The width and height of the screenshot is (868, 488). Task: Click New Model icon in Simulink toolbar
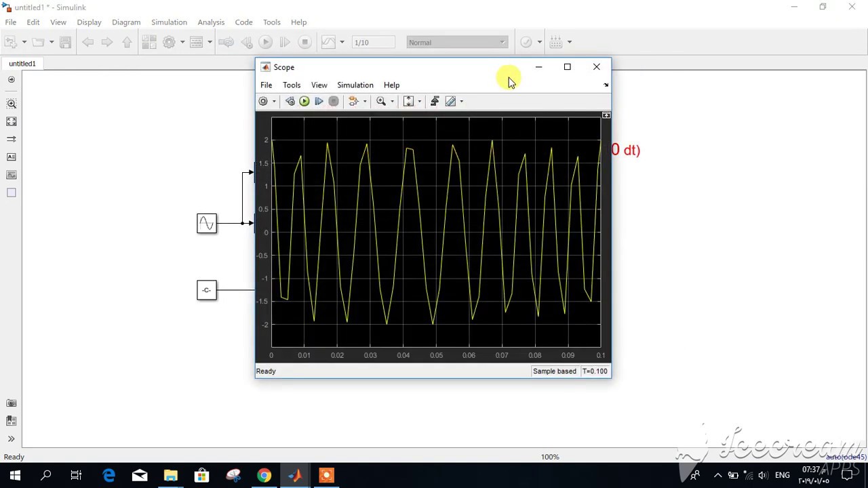11,42
